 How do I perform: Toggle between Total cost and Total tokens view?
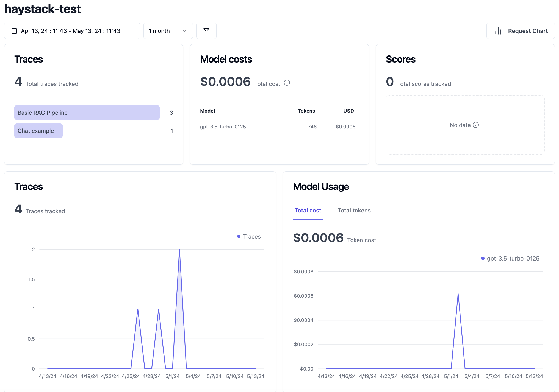(x=354, y=210)
